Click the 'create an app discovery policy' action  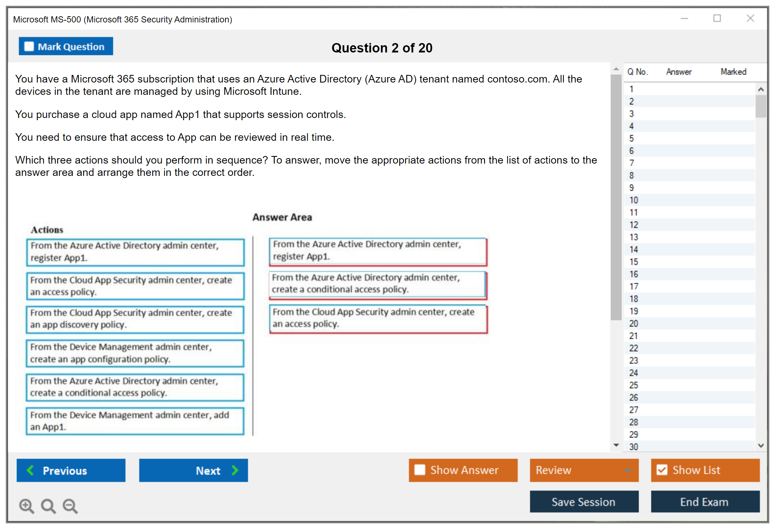pos(135,319)
